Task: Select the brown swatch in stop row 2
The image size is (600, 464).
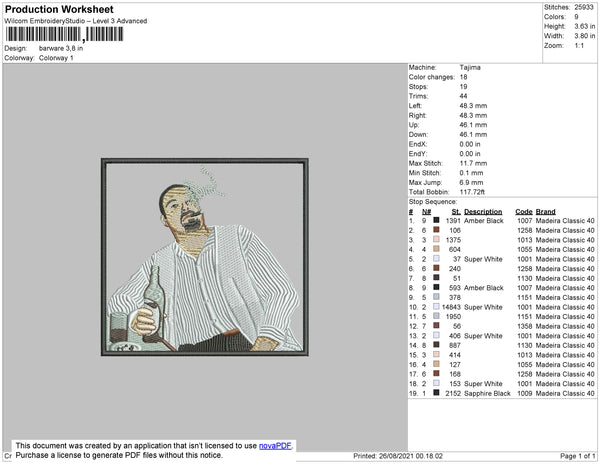Action: (x=436, y=230)
